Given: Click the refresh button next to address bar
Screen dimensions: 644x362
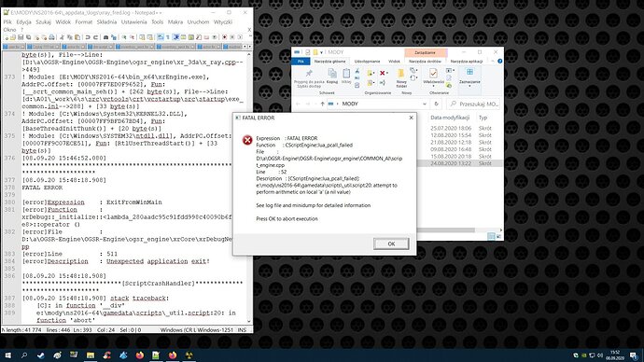Looking at the screenshot, I should [x=436, y=104].
